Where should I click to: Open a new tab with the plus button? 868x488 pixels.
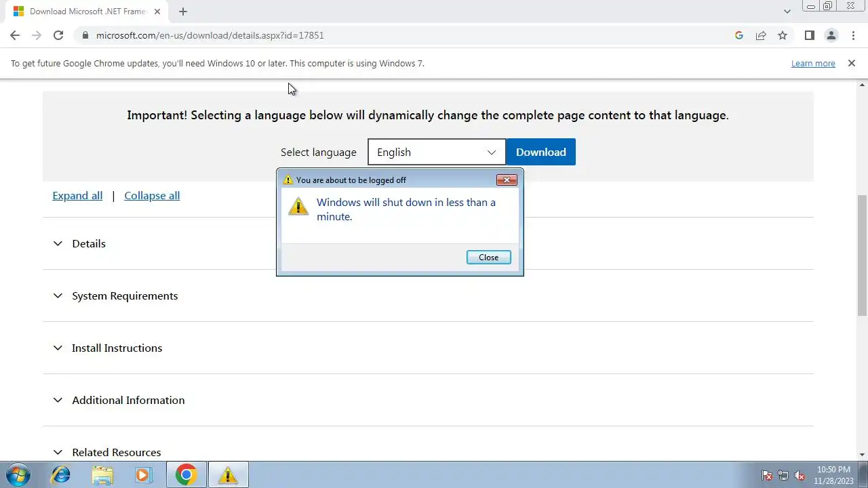pos(183,12)
